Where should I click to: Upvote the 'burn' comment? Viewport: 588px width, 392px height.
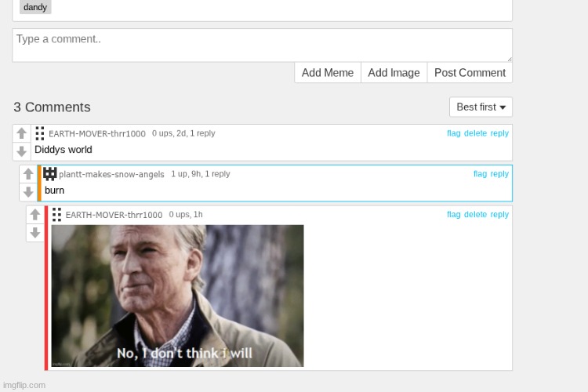[x=28, y=174]
